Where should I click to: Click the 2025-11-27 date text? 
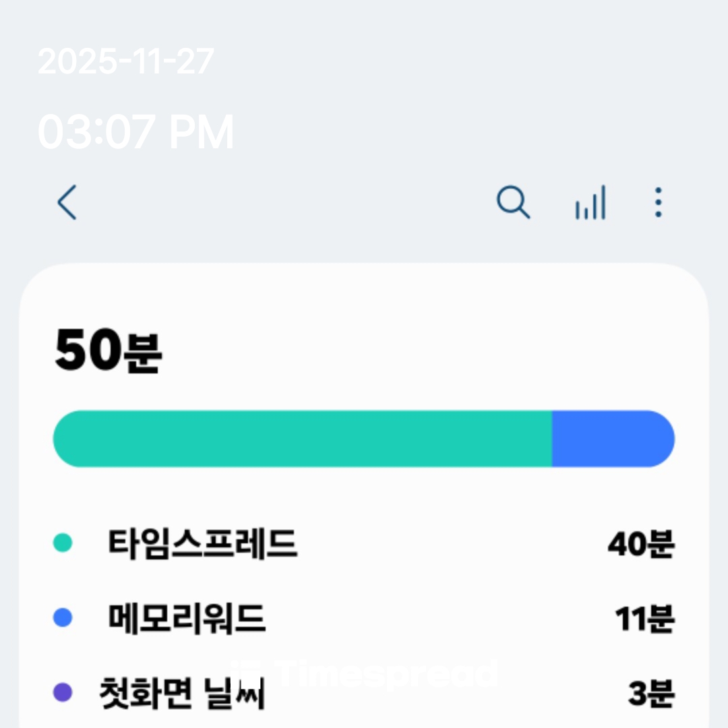[126, 62]
